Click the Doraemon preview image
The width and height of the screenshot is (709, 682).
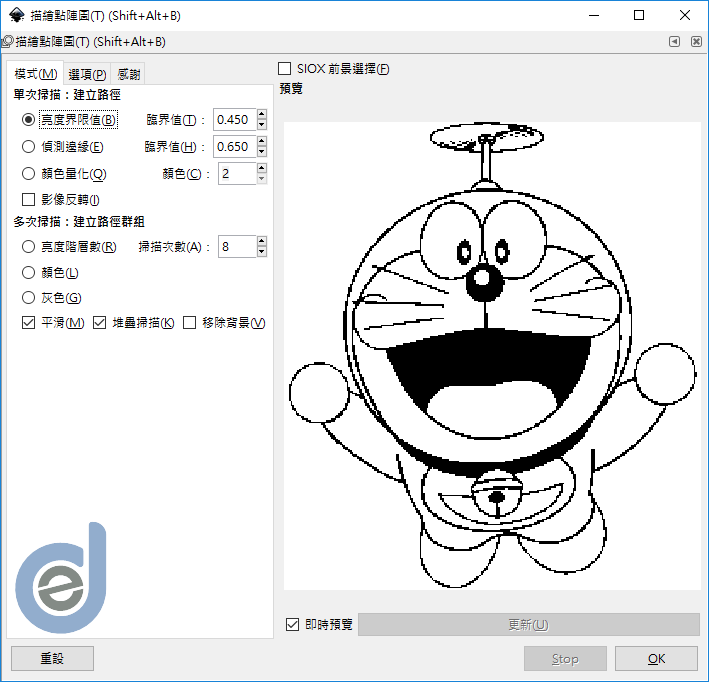click(x=492, y=355)
